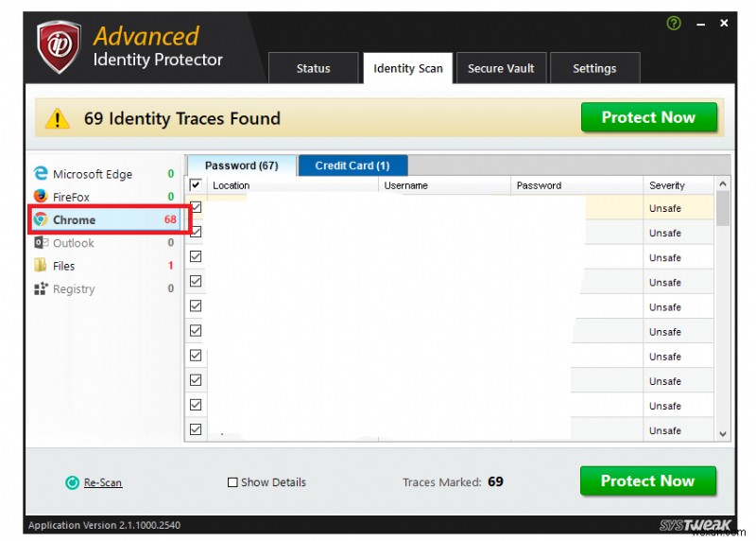Click the bottom Protect Now button

[x=648, y=480]
